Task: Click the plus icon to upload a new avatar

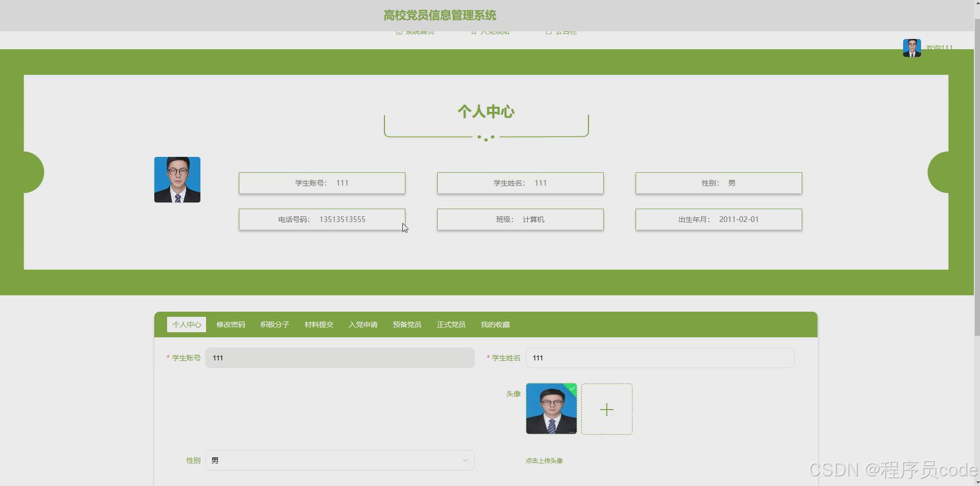Action: [607, 409]
